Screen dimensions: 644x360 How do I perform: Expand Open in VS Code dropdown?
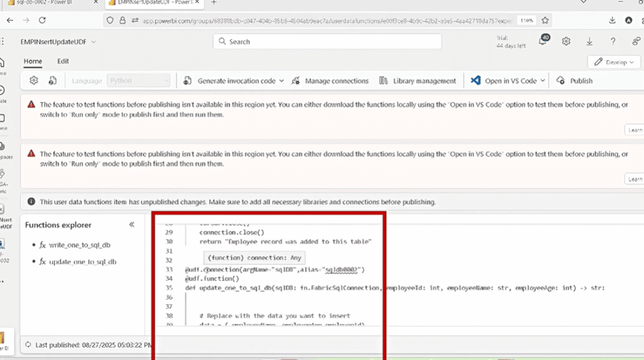pyautogui.click(x=543, y=81)
